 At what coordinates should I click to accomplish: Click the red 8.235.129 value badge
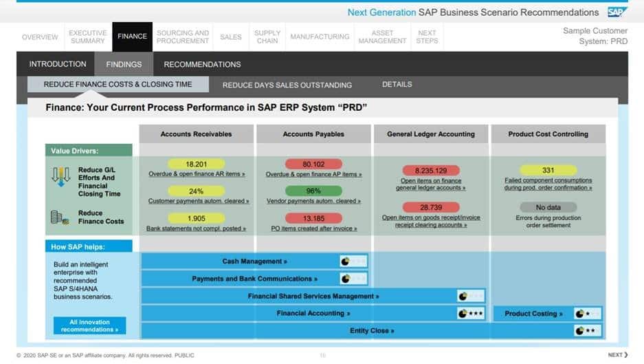pyautogui.click(x=430, y=171)
